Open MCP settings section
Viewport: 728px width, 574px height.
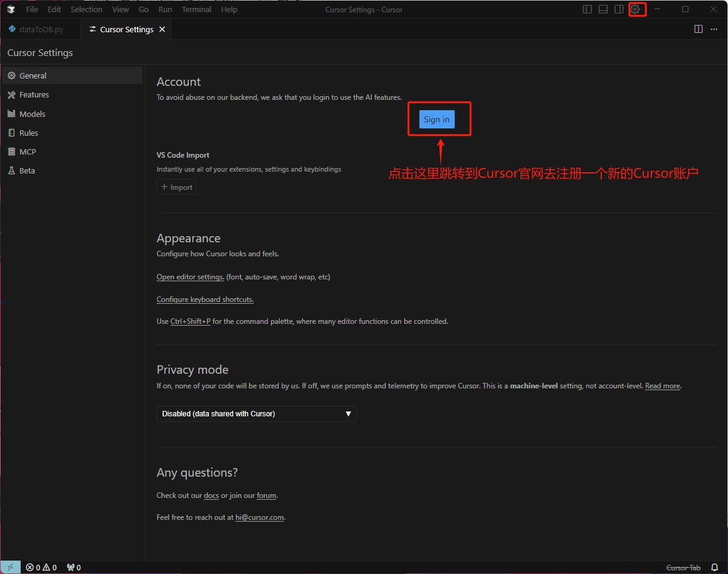pyautogui.click(x=72, y=152)
